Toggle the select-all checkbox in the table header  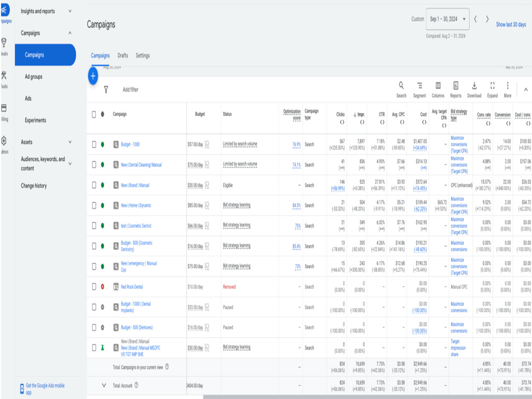(94, 114)
